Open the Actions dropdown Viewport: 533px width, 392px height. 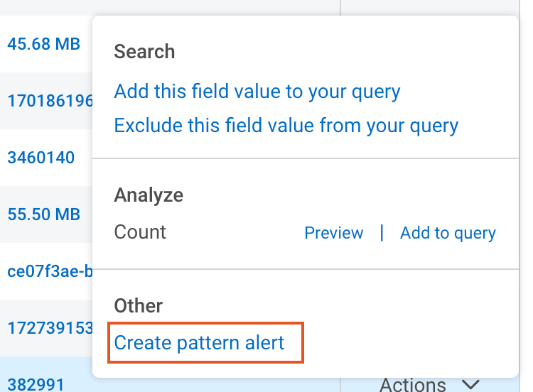click(430, 384)
